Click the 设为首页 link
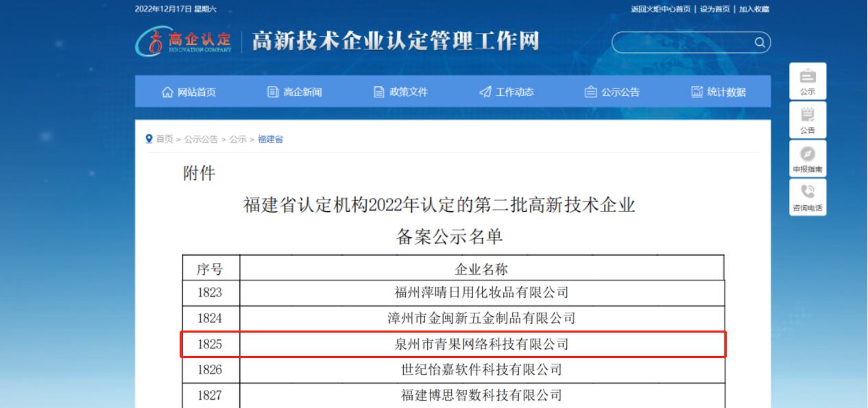 click(714, 9)
